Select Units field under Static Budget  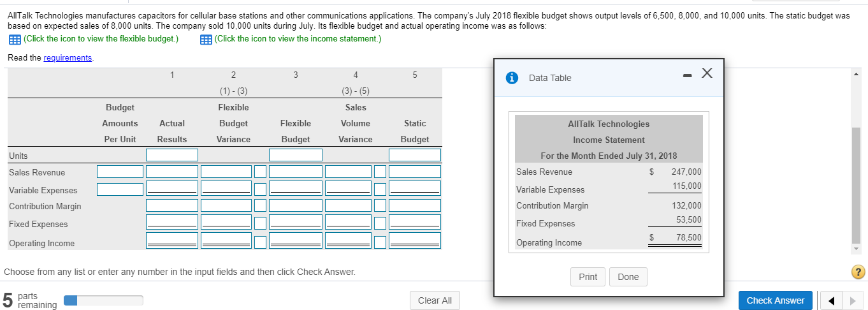tap(415, 155)
